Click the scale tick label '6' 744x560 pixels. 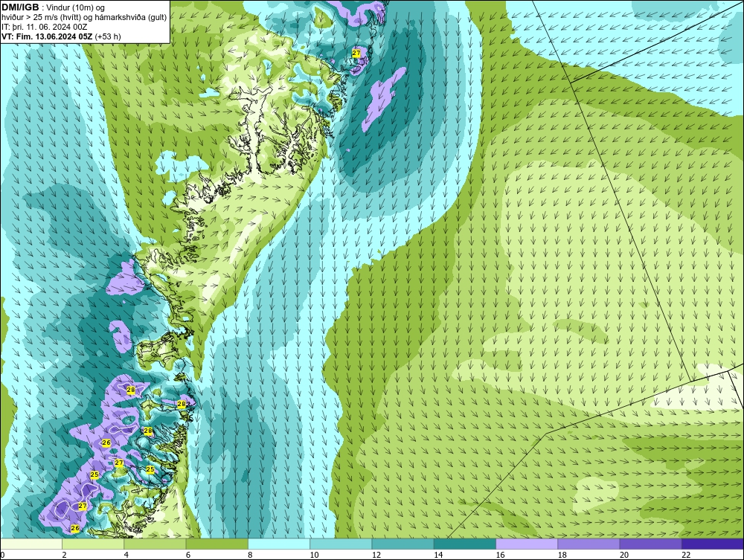188,556
